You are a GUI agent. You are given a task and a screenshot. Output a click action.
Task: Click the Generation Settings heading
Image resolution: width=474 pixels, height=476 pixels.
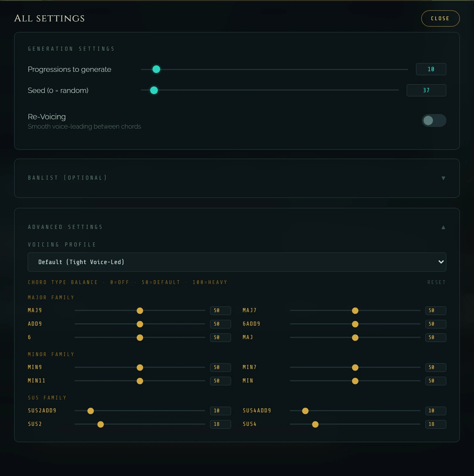click(x=71, y=49)
